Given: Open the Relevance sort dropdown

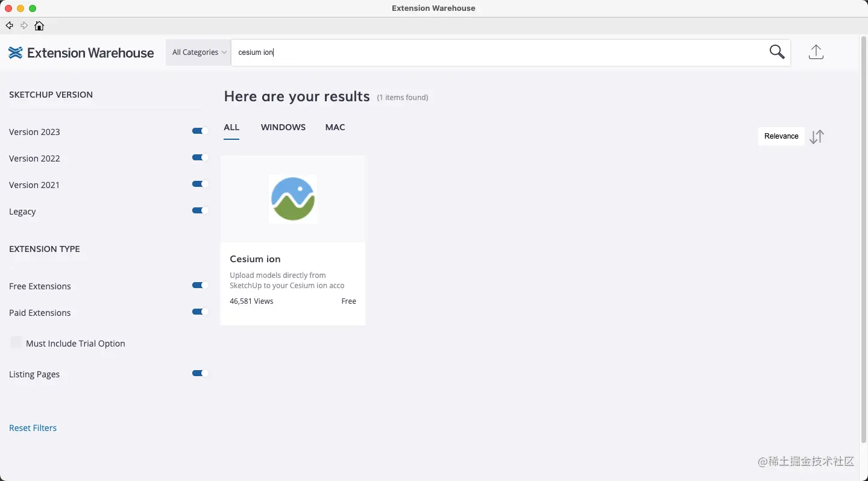Looking at the screenshot, I should (781, 136).
